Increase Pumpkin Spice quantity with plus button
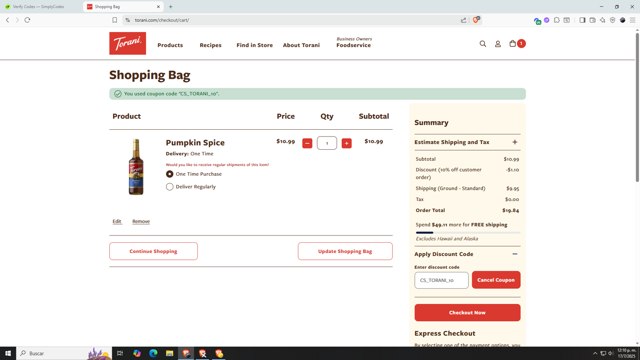The width and height of the screenshot is (640, 360). click(347, 143)
